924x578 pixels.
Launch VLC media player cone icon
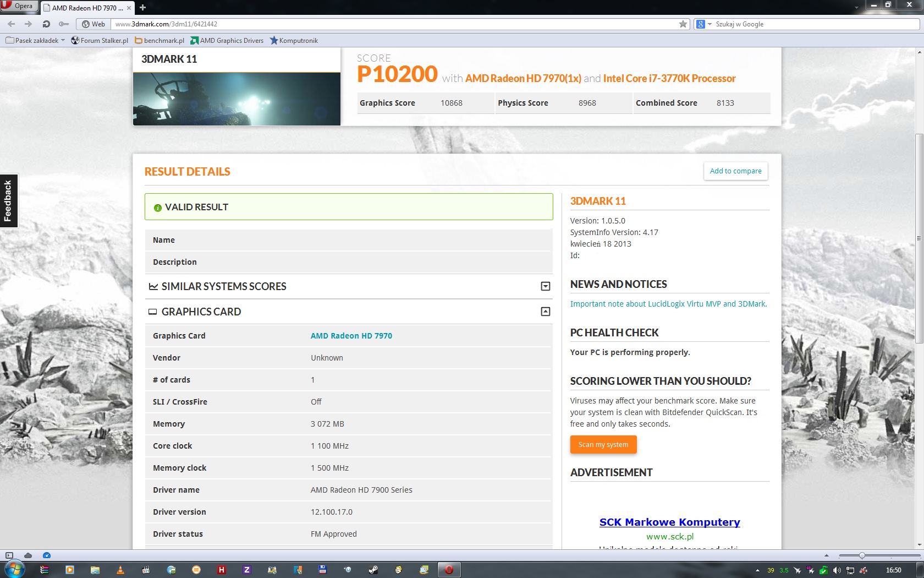point(120,570)
